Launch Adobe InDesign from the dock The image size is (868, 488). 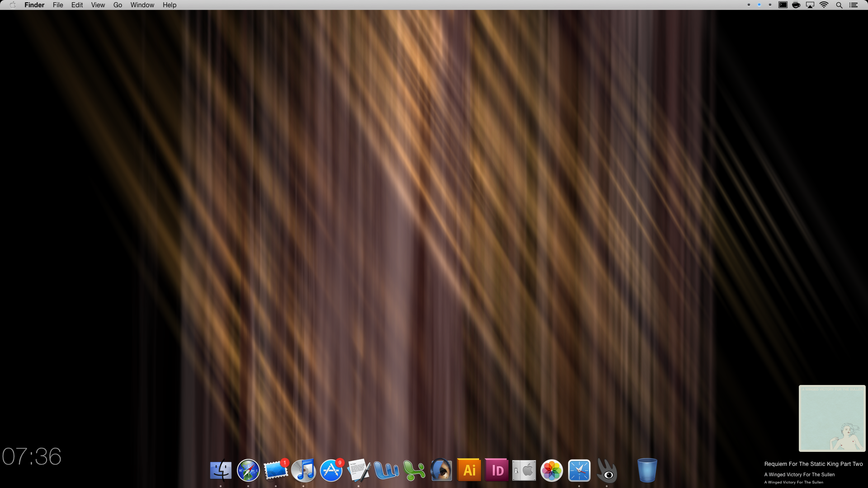pos(497,470)
